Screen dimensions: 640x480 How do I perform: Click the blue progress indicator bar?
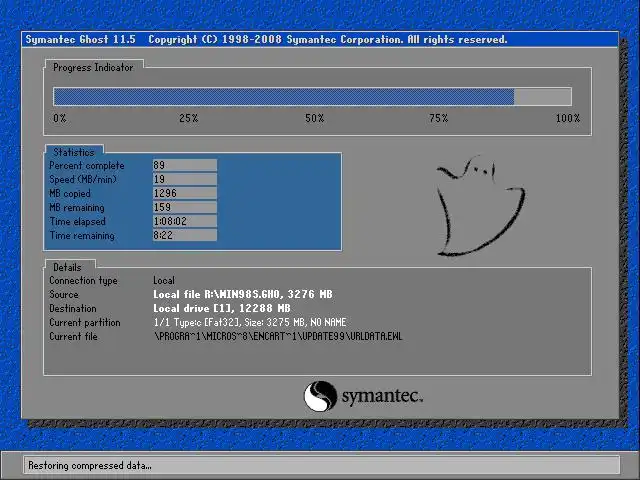pyautogui.click(x=312, y=97)
